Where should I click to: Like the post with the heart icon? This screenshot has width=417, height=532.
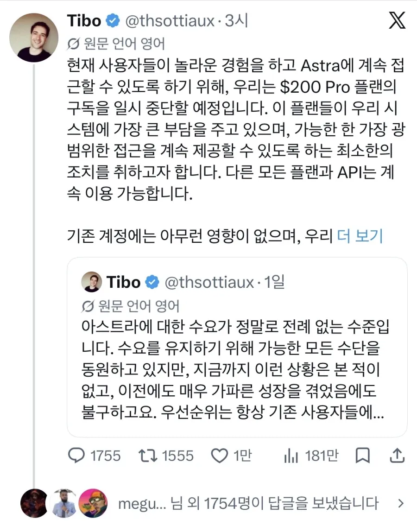click(220, 456)
